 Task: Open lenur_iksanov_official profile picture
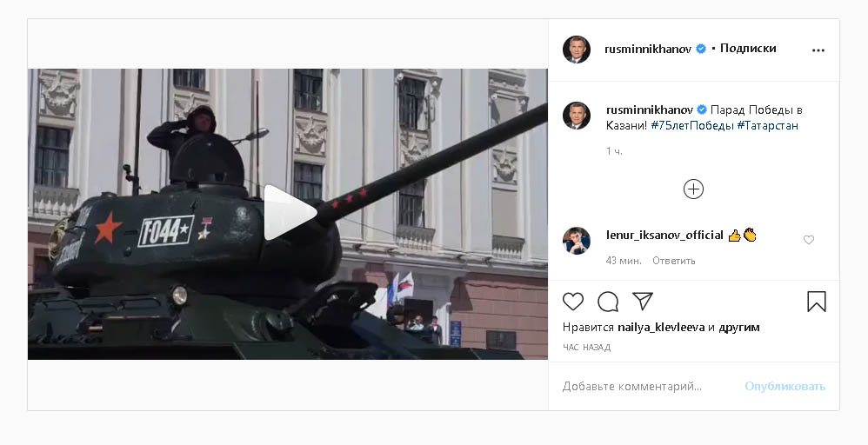point(577,241)
